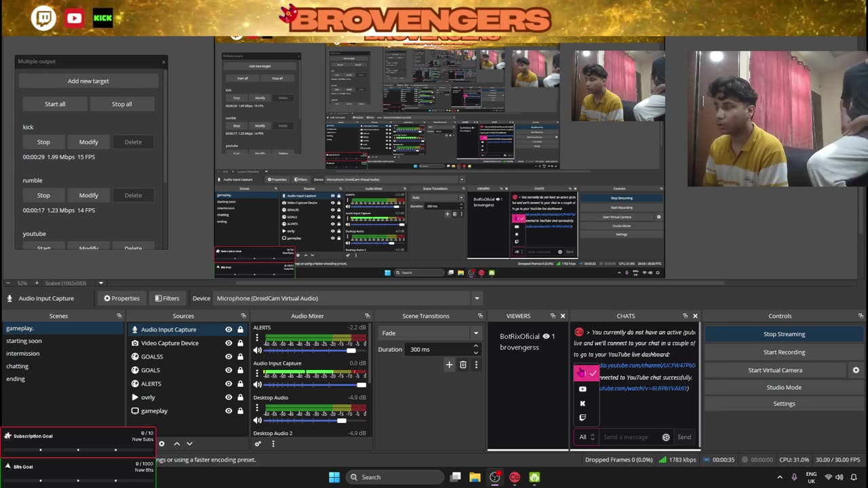
Task: Unlock the Video Capture Device source
Action: (240, 343)
